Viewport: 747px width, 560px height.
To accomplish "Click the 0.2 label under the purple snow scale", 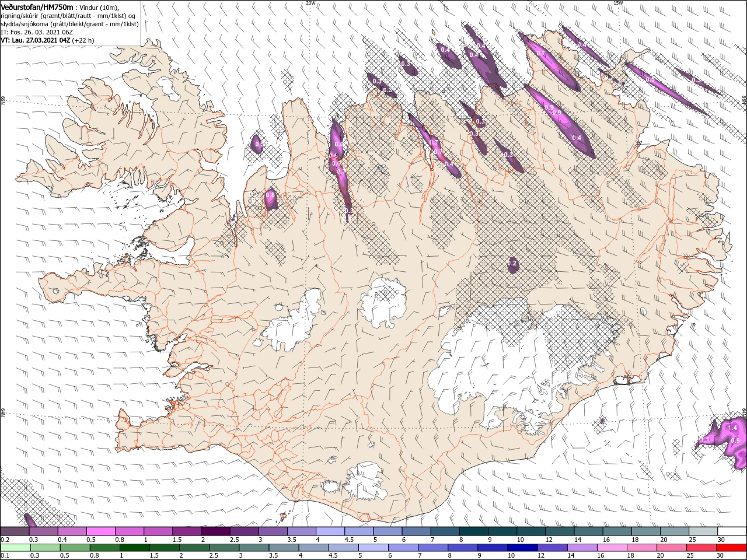I will pyautogui.click(x=5, y=540).
